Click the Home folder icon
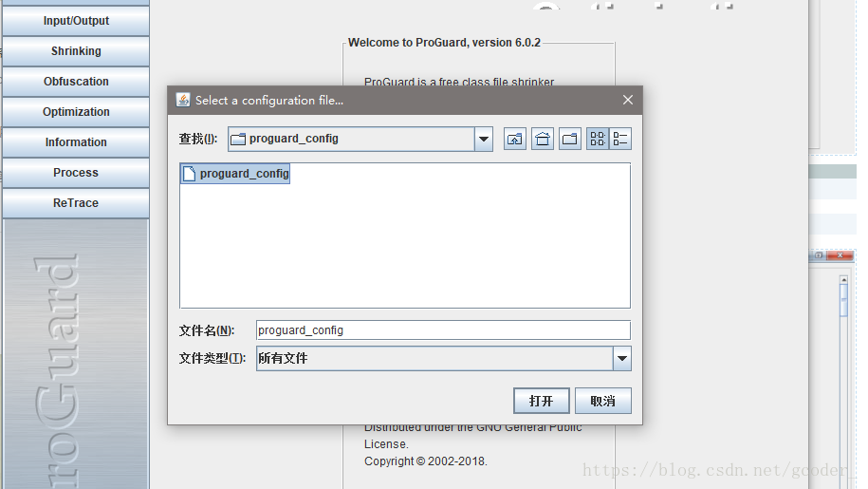868x489 pixels. 543,139
